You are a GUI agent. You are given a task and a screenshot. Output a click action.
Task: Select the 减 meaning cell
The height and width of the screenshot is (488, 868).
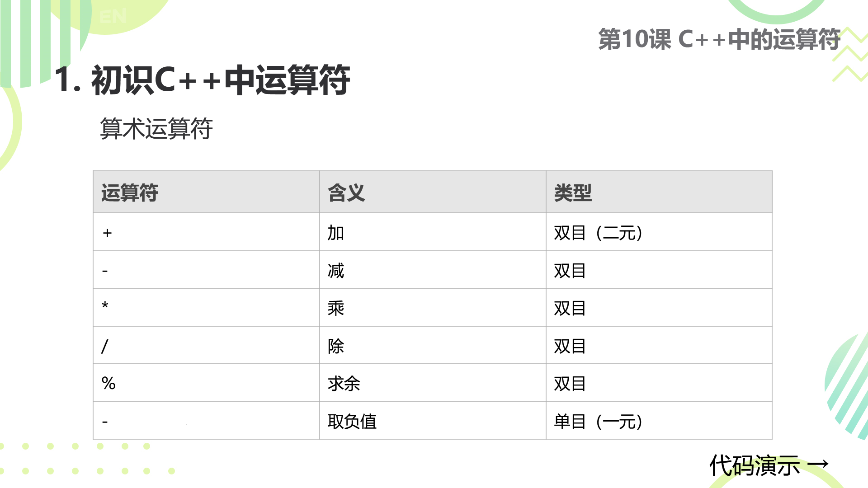click(x=433, y=270)
